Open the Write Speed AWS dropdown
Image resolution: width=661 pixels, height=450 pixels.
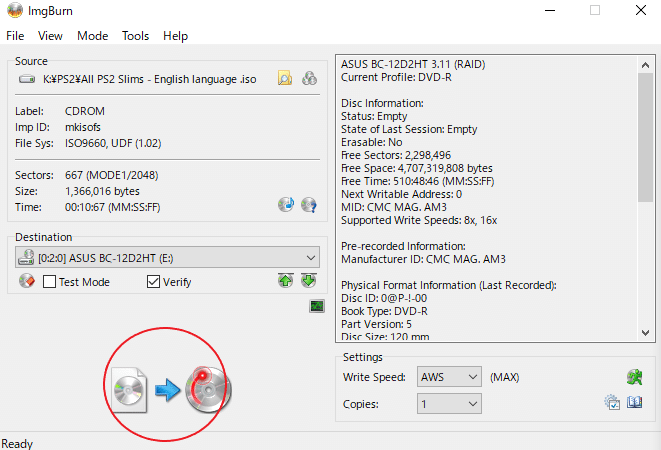[449, 377]
